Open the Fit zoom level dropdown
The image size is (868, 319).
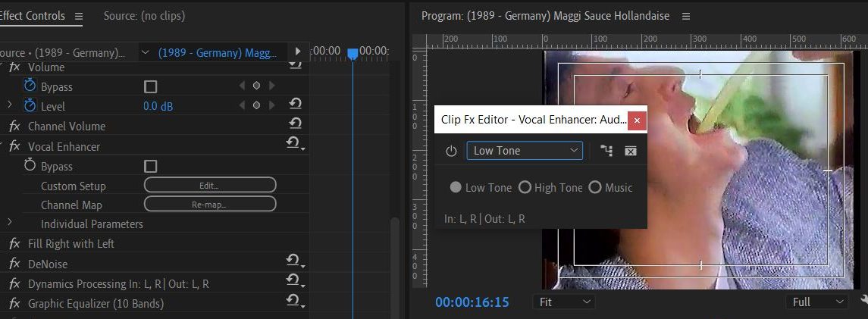click(x=564, y=302)
